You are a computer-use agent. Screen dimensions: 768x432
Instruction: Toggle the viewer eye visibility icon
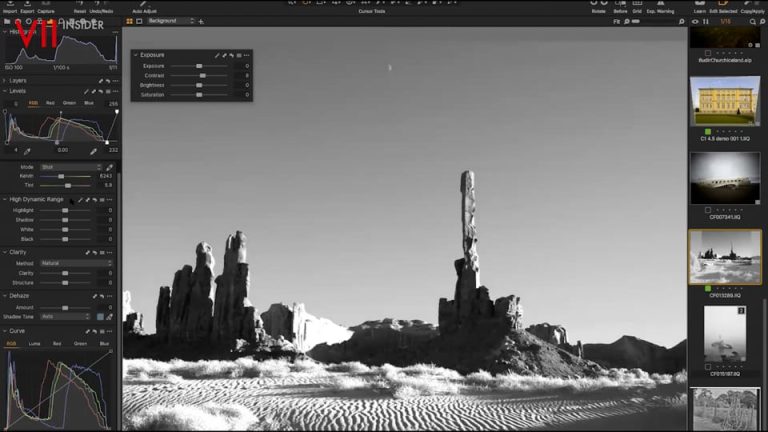(x=695, y=22)
